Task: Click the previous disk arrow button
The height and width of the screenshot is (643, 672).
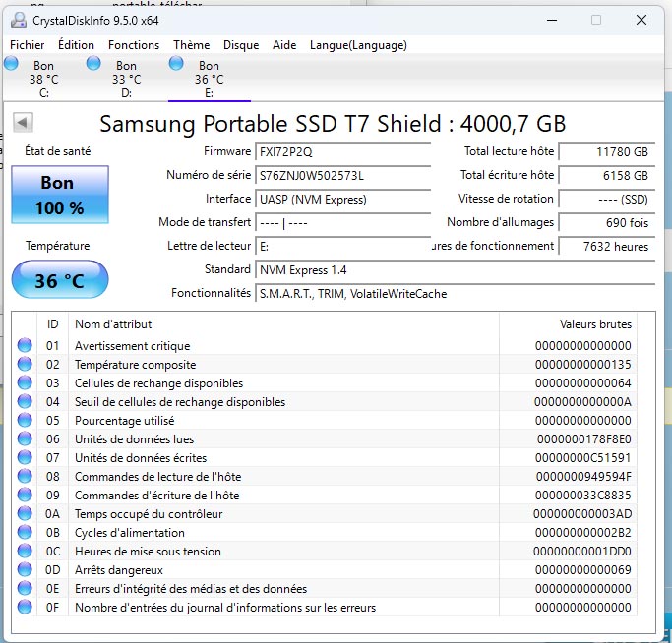Action: [23, 123]
